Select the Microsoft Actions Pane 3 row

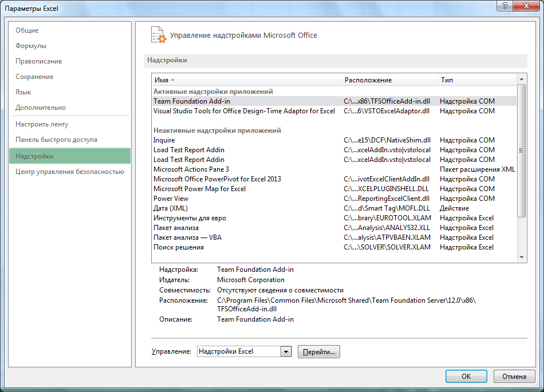coord(334,169)
